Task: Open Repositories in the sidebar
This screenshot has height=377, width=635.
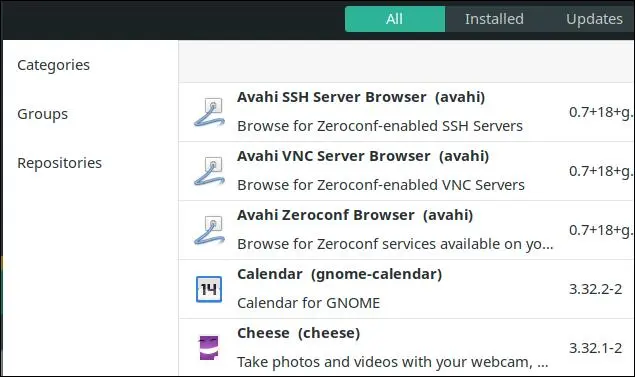Action: [x=60, y=163]
